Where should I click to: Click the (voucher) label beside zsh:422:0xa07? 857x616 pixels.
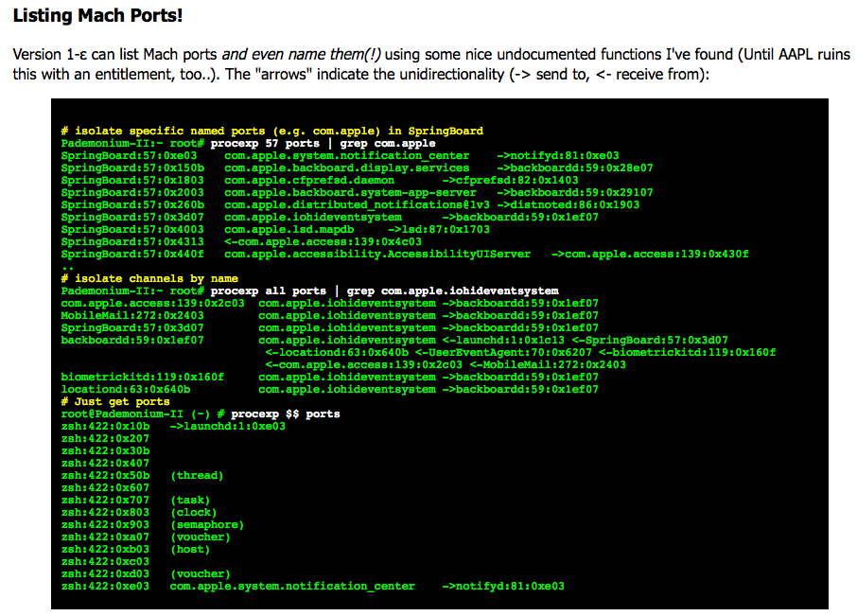click(x=200, y=537)
